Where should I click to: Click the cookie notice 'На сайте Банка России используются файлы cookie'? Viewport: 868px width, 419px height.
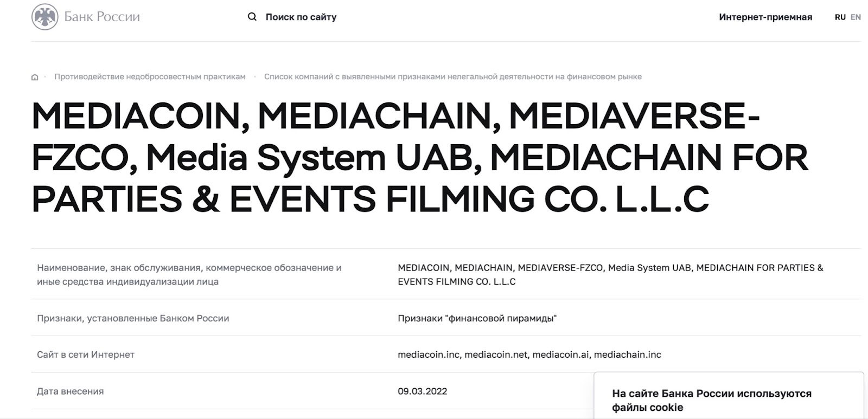(x=712, y=400)
